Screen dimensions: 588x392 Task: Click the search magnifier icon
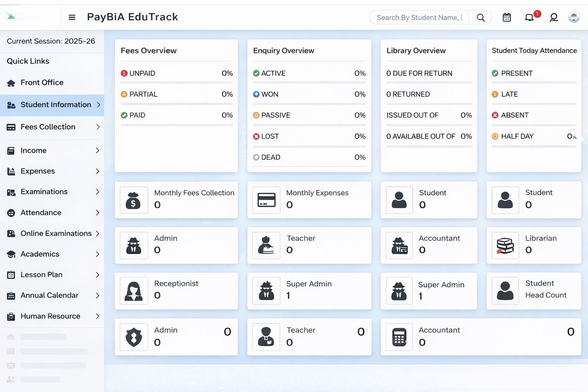481,17
